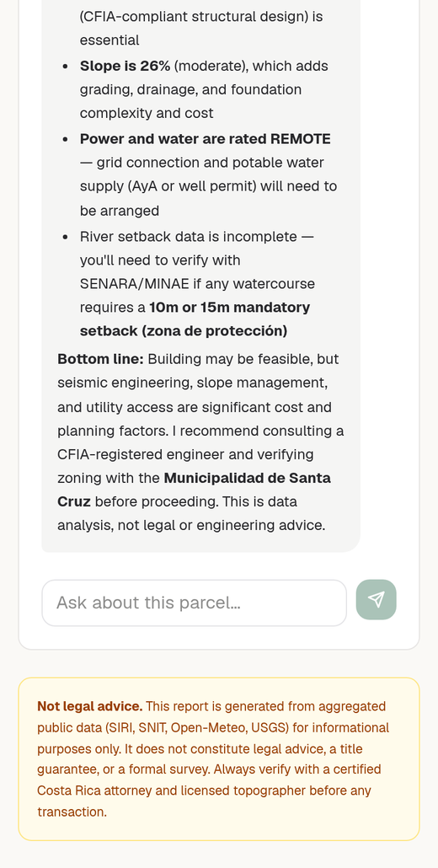The image size is (438, 868).
Task: Click bullet point beside "Slope is 26%"
Action: [x=66, y=67]
